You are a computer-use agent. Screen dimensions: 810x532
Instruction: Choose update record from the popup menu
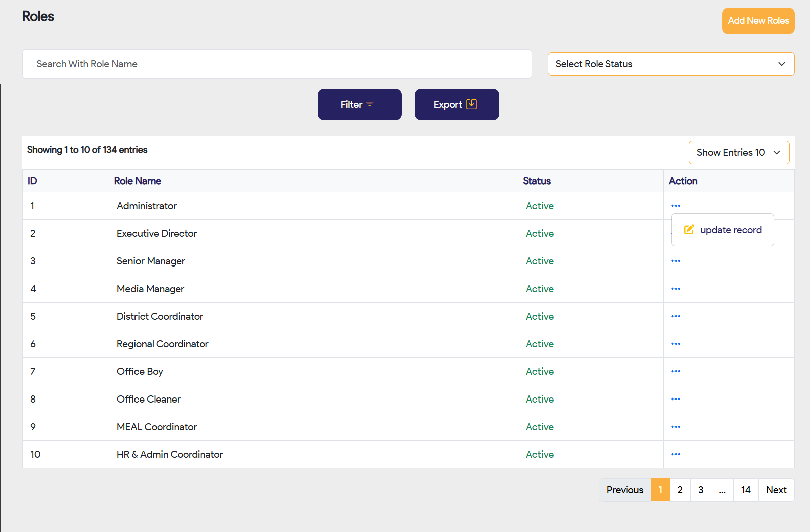(x=723, y=230)
